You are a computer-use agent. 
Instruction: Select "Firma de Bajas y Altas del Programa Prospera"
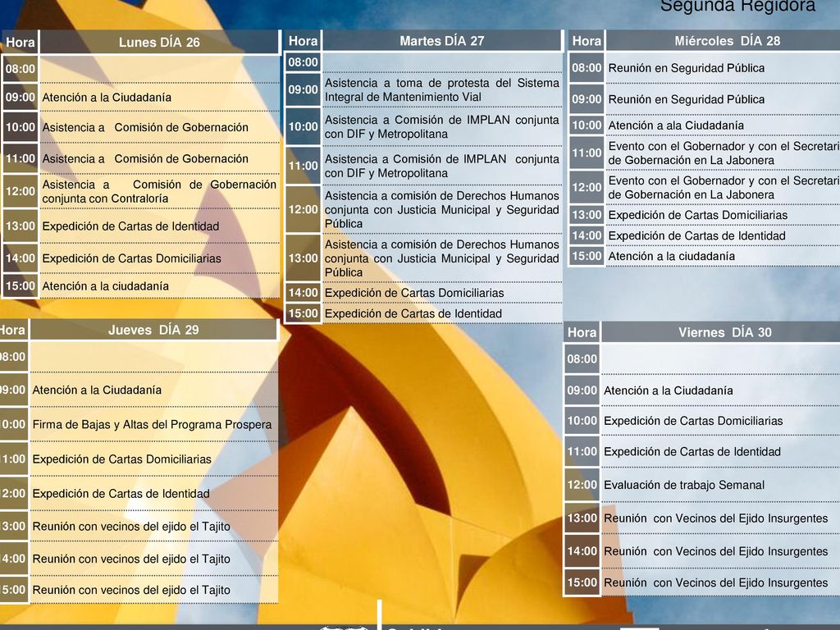pos(153,424)
